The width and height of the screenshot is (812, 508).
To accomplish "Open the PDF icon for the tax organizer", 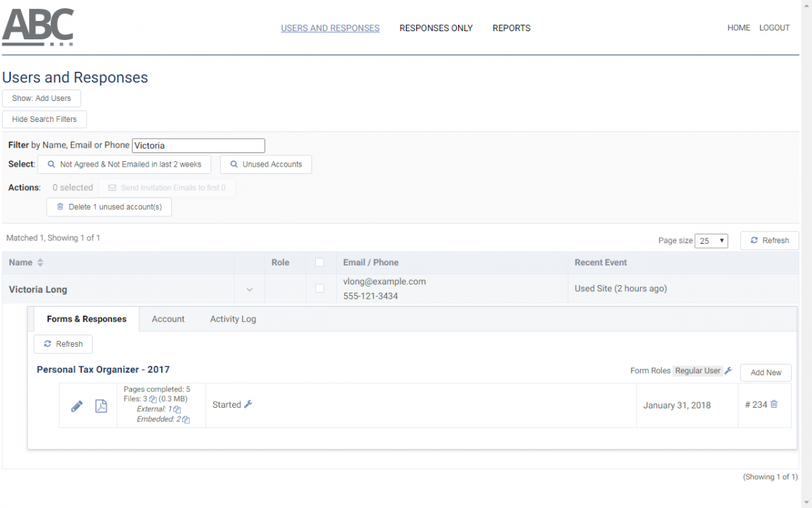I will point(101,406).
